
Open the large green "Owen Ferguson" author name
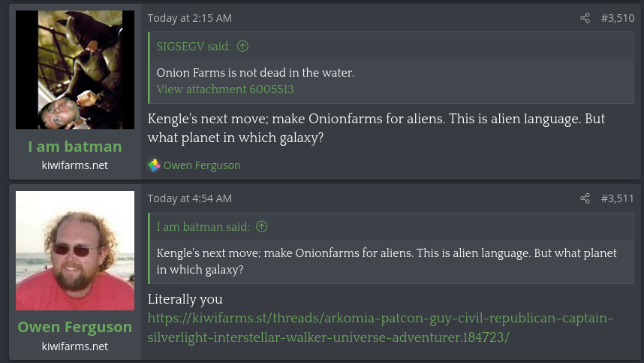(x=75, y=327)
